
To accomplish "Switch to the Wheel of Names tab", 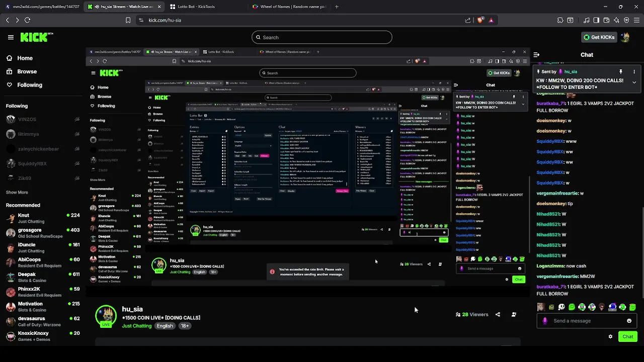I will point(288,7).
